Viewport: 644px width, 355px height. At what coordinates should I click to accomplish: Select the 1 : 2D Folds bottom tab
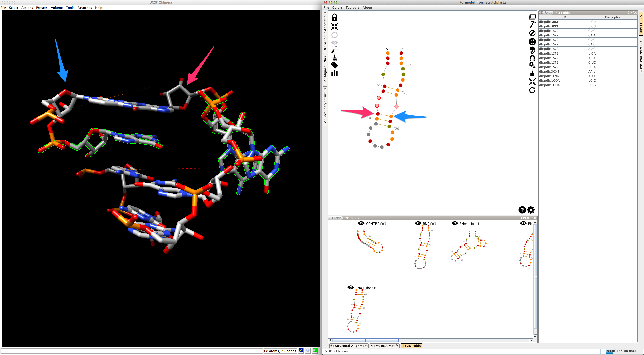point(411,346)
